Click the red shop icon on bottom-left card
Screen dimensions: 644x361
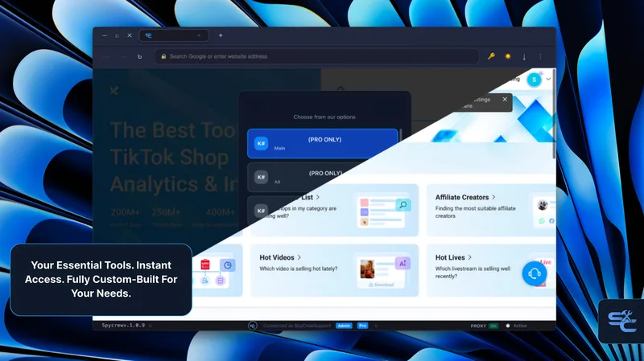click(205, 265)
